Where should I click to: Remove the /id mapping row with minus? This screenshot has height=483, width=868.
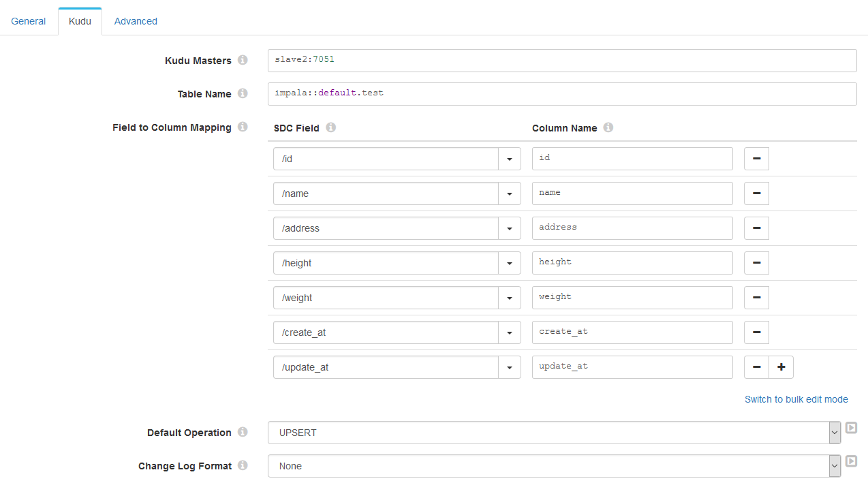[x=756, y=159]
